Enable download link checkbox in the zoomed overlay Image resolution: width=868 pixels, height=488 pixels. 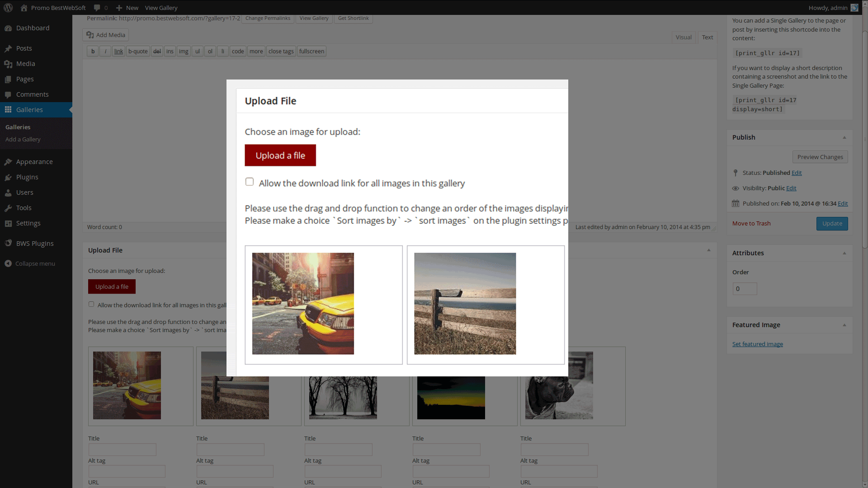click(250, 182)
